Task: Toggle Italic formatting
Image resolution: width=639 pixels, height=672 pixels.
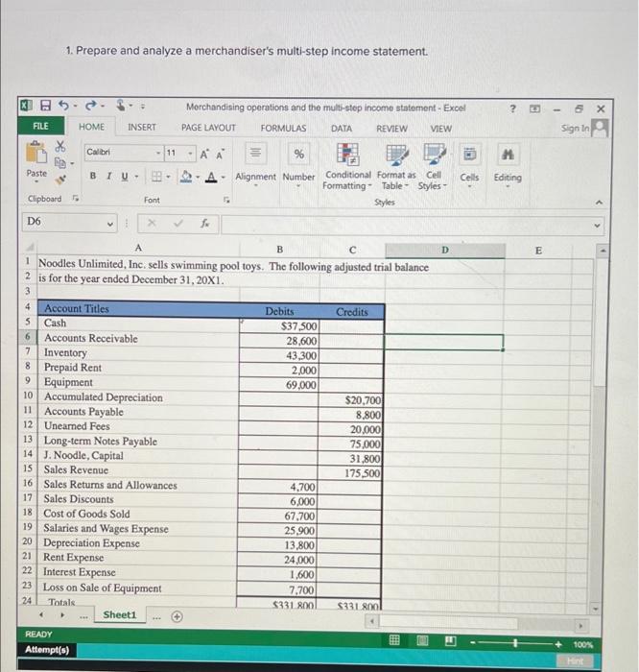Action: coord(108,176)
